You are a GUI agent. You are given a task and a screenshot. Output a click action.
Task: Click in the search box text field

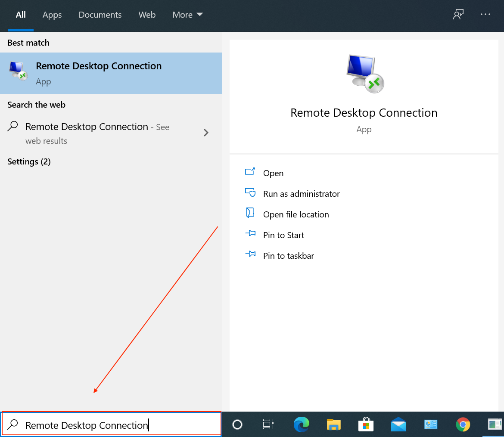tap(112, 424)
